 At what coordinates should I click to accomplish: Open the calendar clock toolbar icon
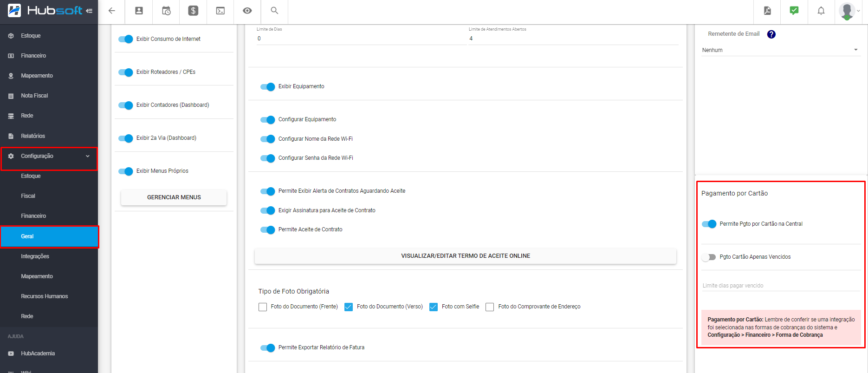point(166,11)
